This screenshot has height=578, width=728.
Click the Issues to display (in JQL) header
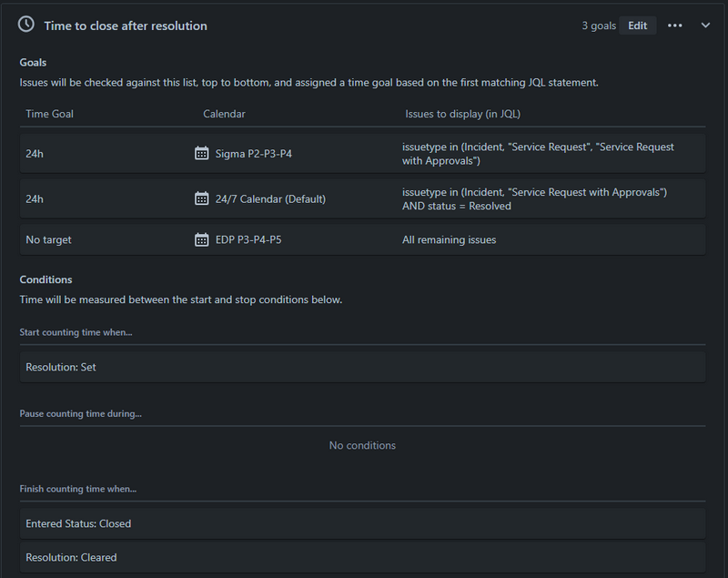[462, 114]
